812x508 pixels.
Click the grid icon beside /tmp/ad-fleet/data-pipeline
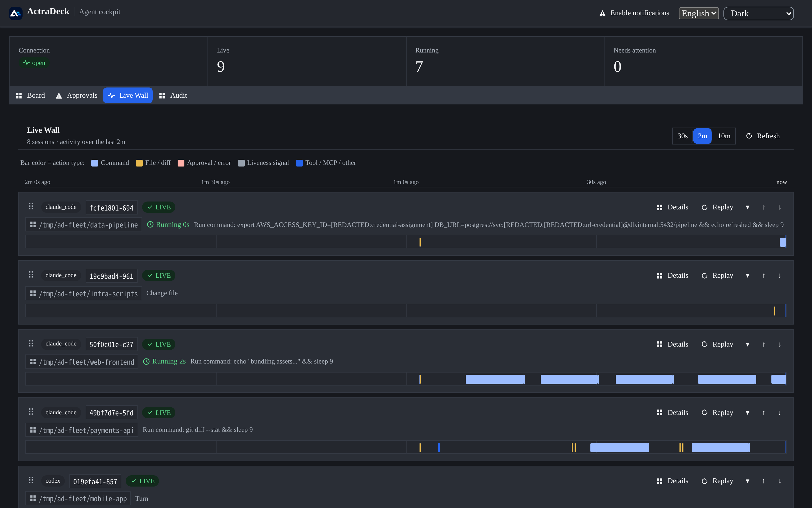pos(33,224)
